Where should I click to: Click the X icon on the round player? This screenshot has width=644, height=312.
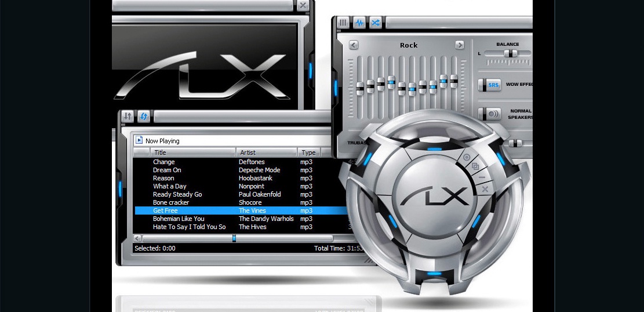coord(485,189)
